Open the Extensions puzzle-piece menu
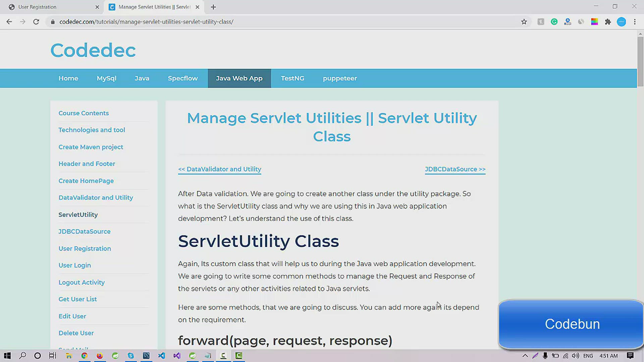This screenshot has height=362, width=644. click(608, 22)
